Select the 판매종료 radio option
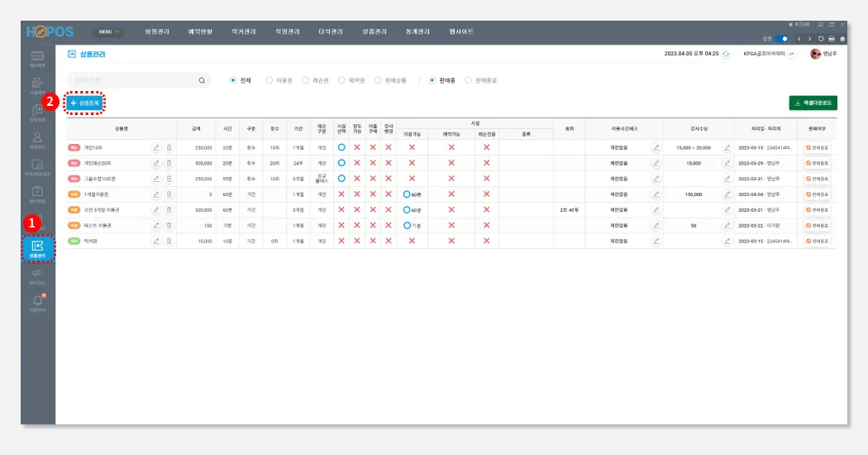 (469, 80)
